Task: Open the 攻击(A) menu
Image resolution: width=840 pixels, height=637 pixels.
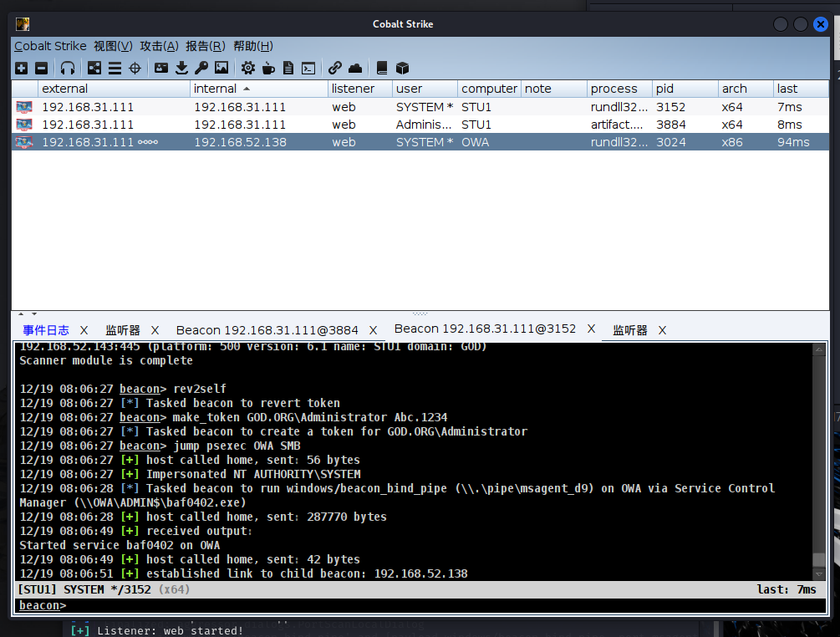Action: point(159,46)
